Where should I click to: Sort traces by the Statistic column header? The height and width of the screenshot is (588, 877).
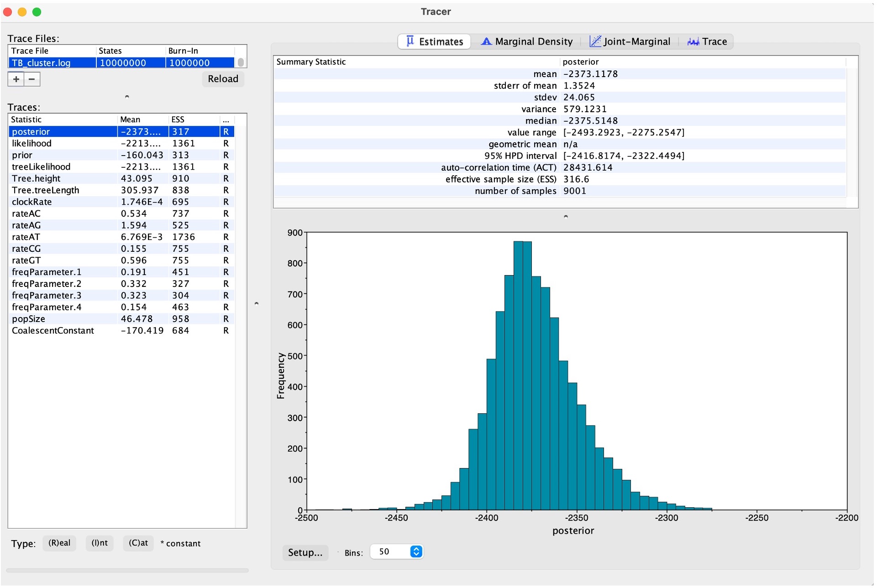pyautogui.click(x=63, y=120)
